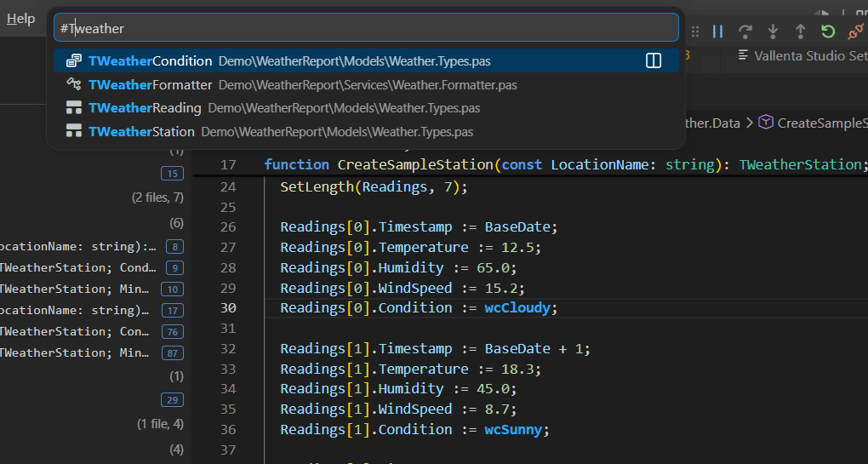Click the '(1 file, 4)' result count
This screenshot has width=868, height=464.
(161, 424)
